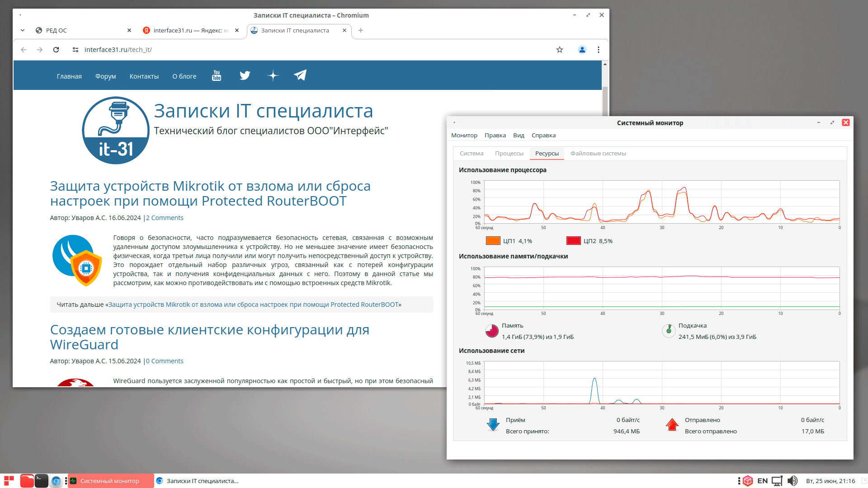Image resolution: width=868 pixels, height=488 pixels.
Task: Click the Telegram paper plane icon
Action: click(300, 75)
